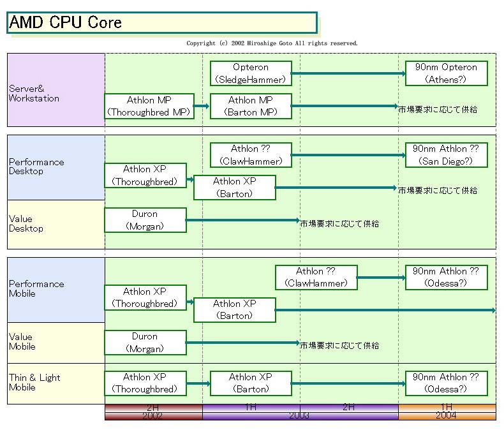Click the 2H 2003 timeline segment
This screenshot has height=430, width=504.
point(349,408)
